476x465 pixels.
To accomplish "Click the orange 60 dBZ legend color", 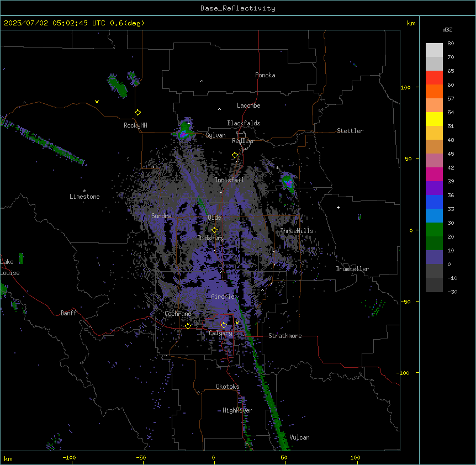I will point(434,91).
